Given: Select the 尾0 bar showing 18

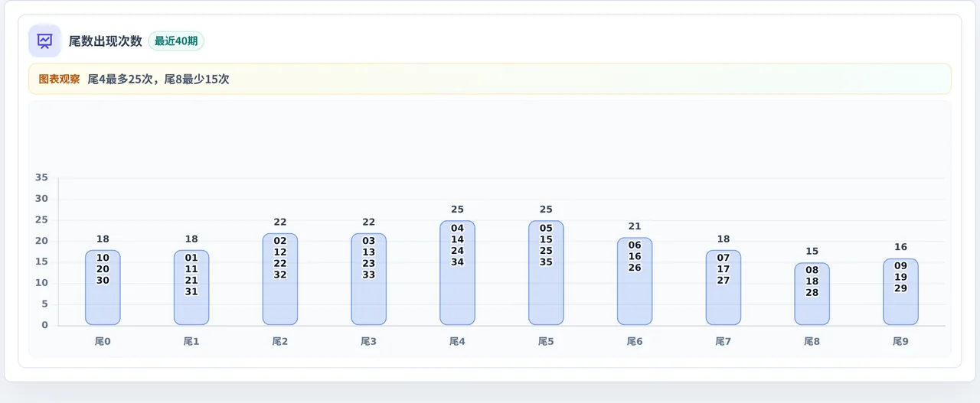Looking at the screenshot, I should (x=103, y=288).
